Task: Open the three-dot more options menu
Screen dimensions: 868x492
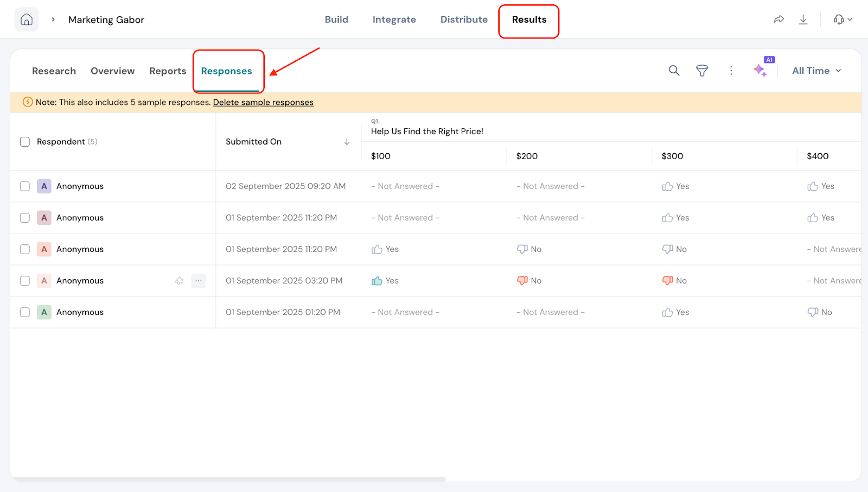Action: [x=731, y=71]
